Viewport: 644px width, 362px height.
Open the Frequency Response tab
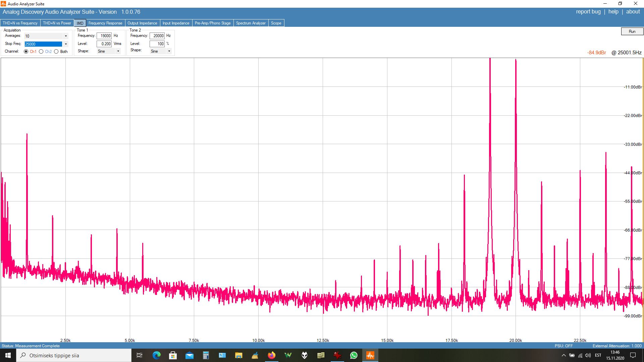point(105,23)
